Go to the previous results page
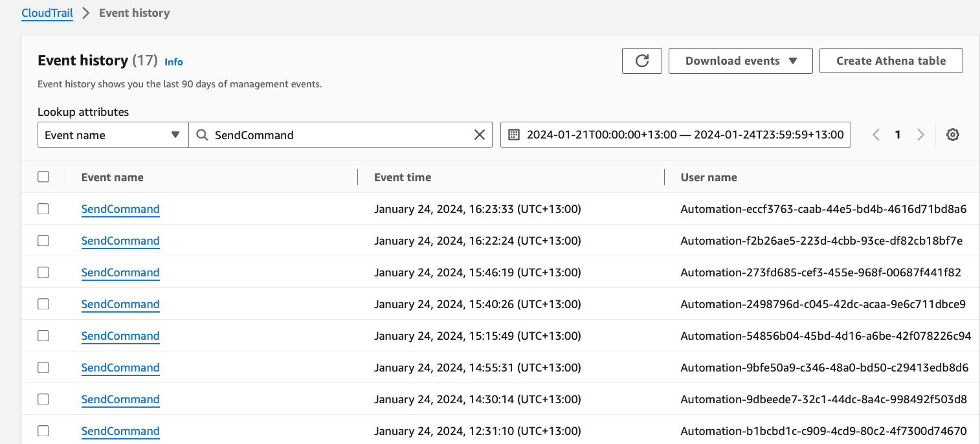980x444 pixels. [x=876, y=135]
